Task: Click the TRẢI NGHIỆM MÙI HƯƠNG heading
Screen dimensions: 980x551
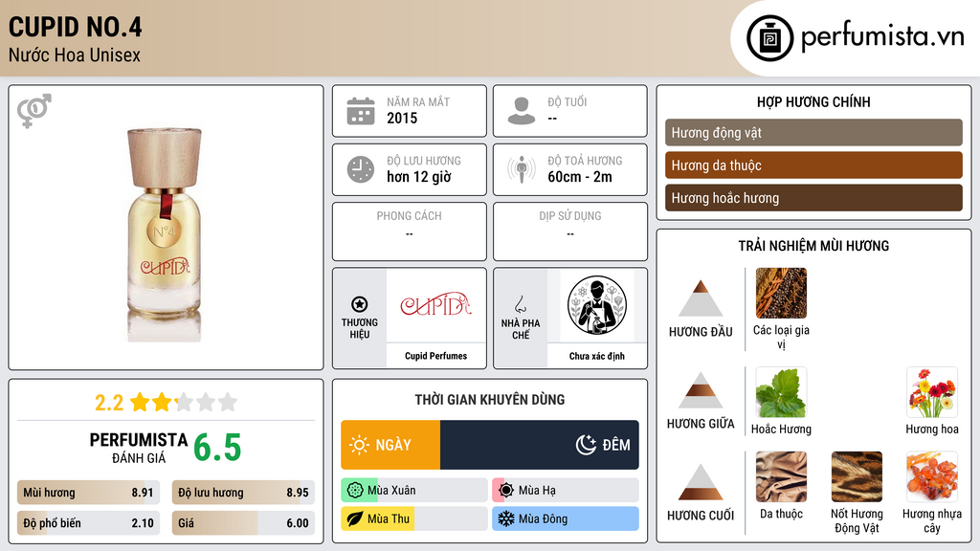Action: (813, 246)
